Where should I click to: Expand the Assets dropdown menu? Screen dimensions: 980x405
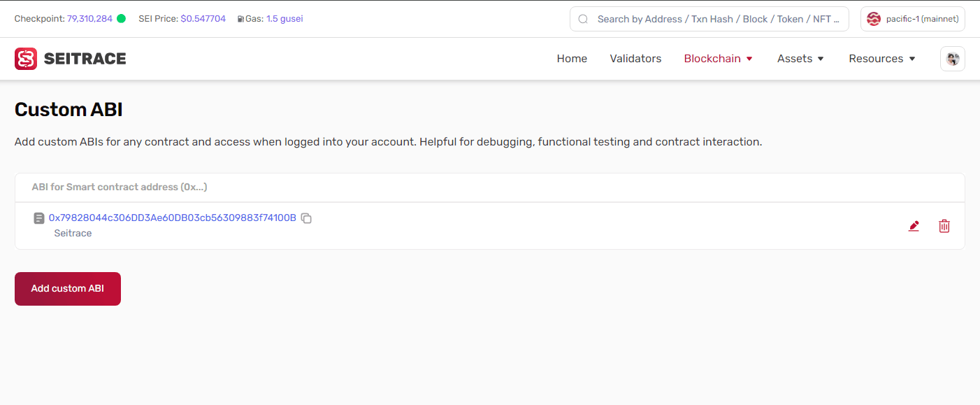[800, 59]
